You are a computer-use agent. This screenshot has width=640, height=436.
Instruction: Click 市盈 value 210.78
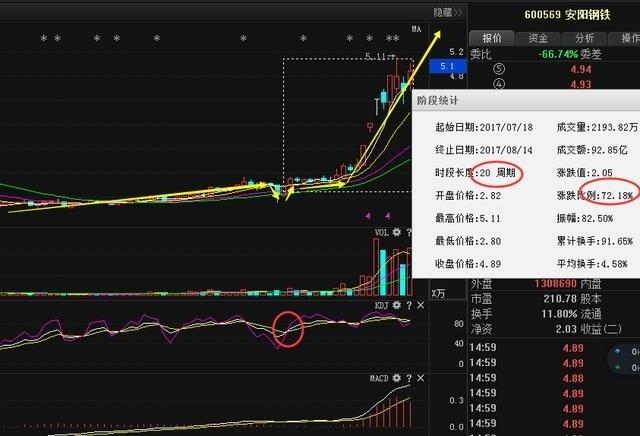(x=560, y=298)
